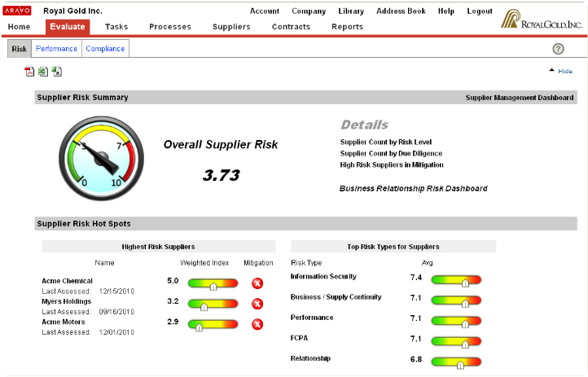Click the Acme Chemical mitigation X icon
This screenshot has height=377, width=588.
coord(257,283)
